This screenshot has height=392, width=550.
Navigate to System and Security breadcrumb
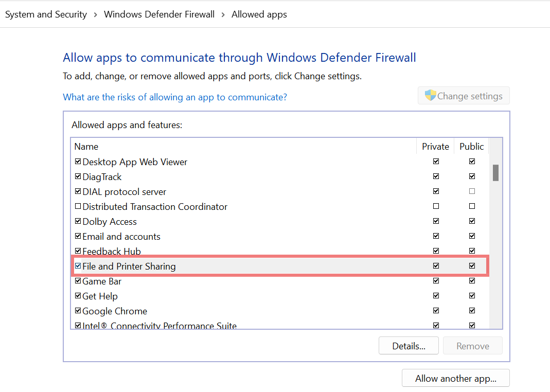tap(45, 14)
